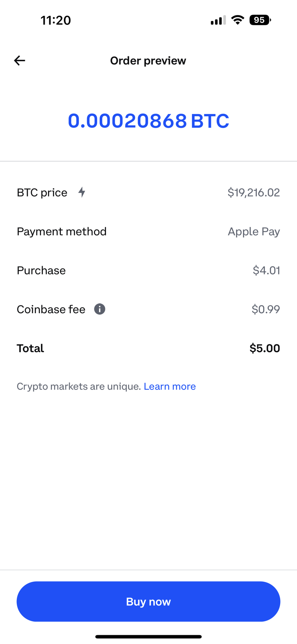Tap the 11:20 clock in status bar
This screenshot has width=297, height=644.
[x=56, y=20]
